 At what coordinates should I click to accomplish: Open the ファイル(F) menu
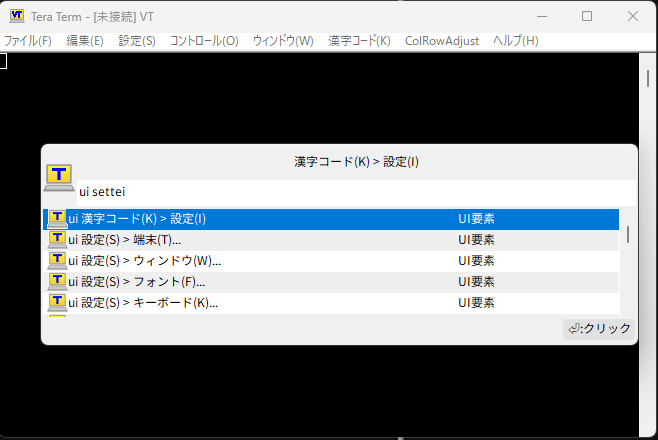pyautogui.click(x=28, y=41)
